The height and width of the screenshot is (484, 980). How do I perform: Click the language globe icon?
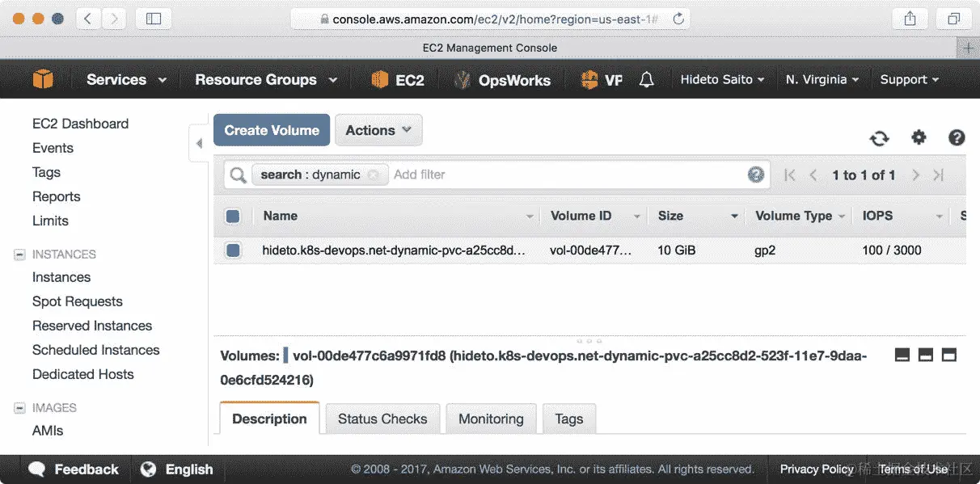tap(148, 469)
